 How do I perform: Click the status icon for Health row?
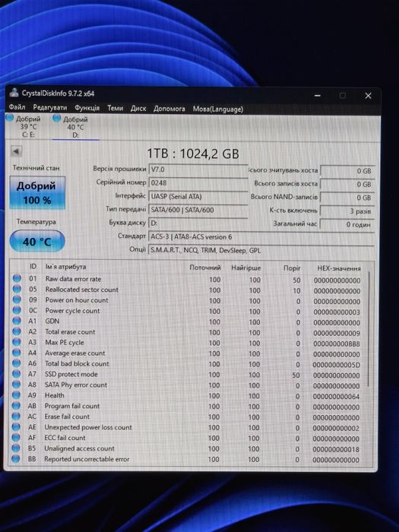[16, 395]
